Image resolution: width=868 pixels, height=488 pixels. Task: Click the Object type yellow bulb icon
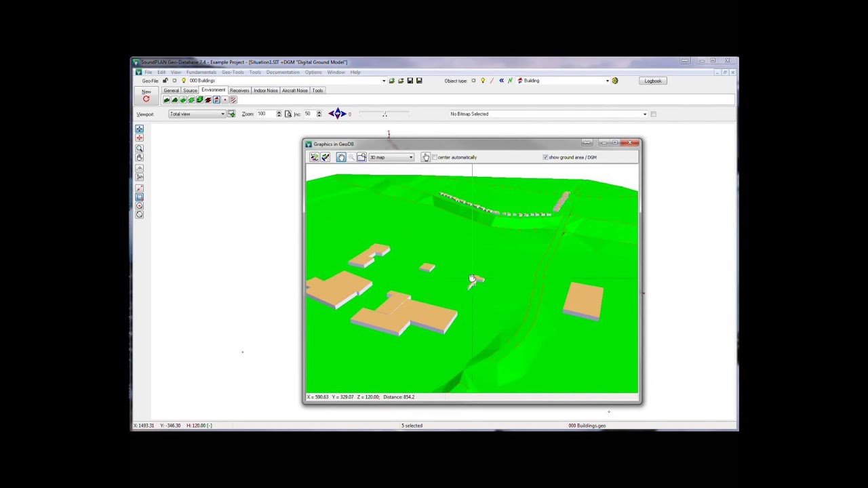pyautogui.click(x=483, y=81)
